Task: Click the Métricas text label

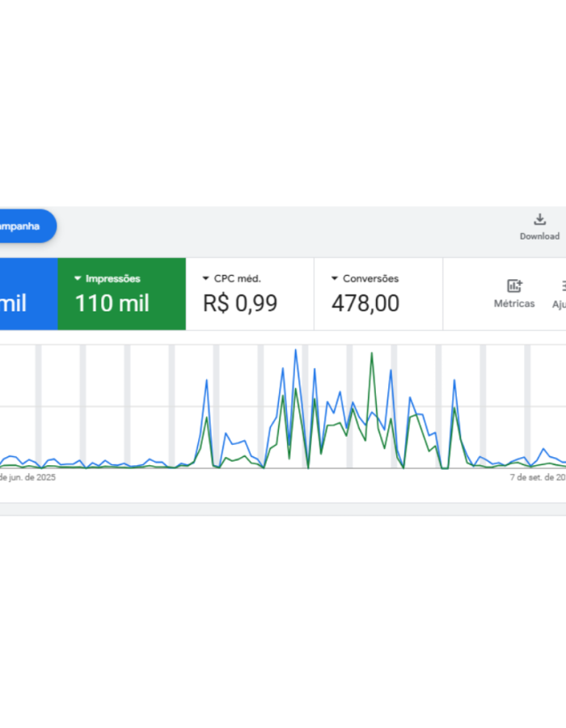Action: 514,303
